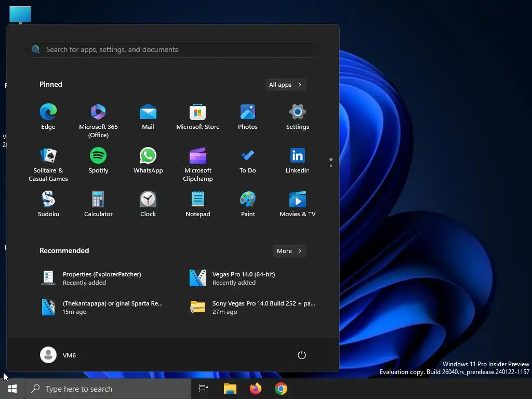Click the Windows Start button
The image size is (532, 399).
tap(12, 389)
